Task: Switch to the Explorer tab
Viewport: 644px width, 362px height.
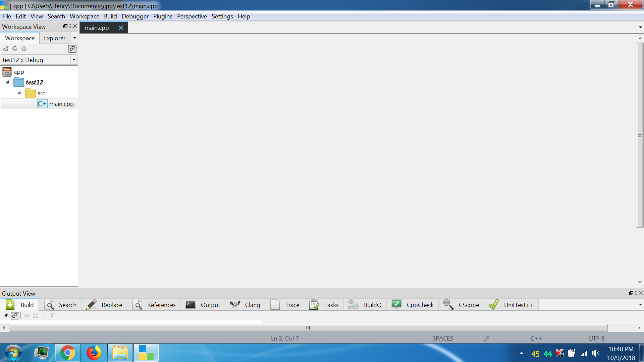Action: tap(54, 38)
